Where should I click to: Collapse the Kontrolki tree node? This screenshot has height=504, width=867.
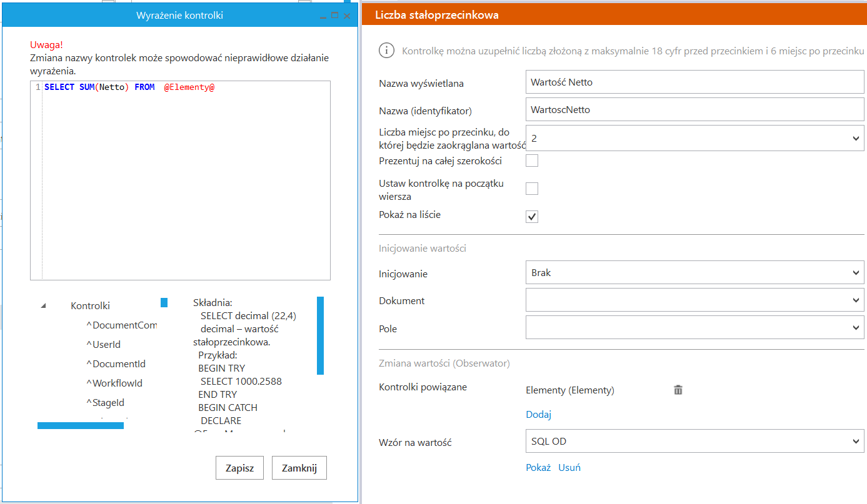pos(43,306)
